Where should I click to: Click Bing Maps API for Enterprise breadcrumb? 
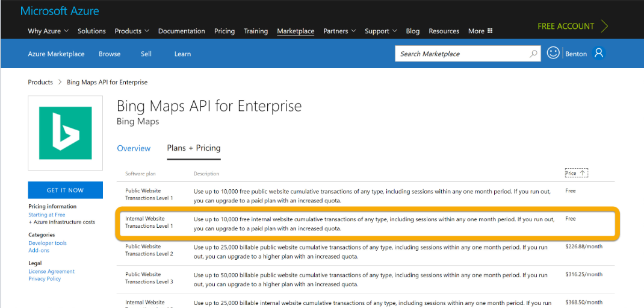coord(107,82)
